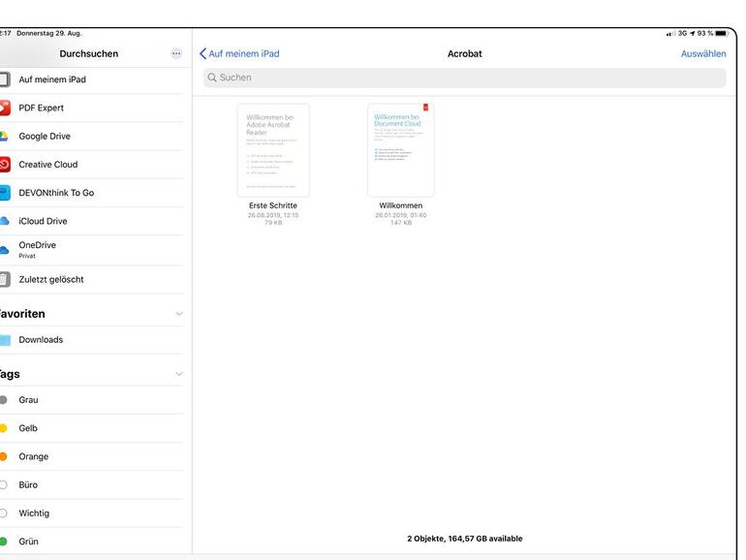Click the 3G signal indicator in the status bar
The image size is (746, 560).
682,33
